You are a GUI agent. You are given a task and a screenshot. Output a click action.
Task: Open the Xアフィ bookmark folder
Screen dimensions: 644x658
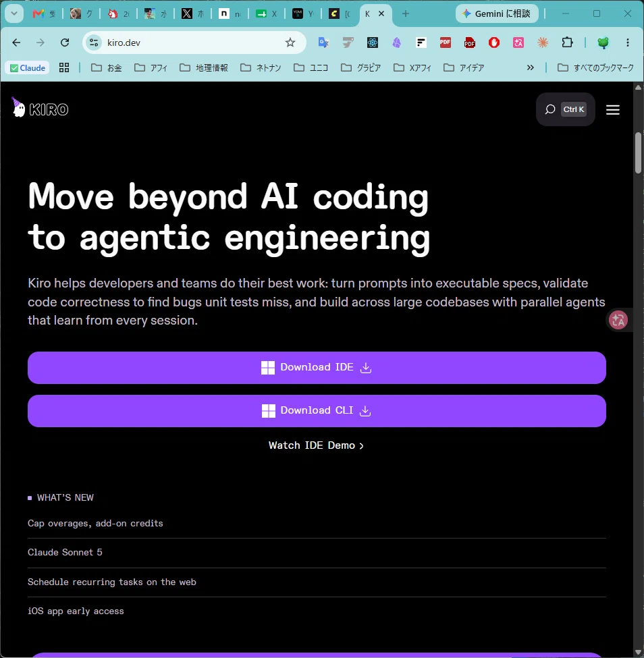412,67
